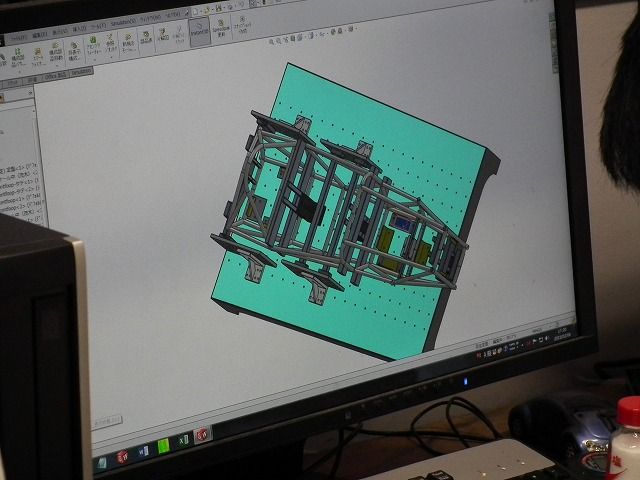Click Show Hidden Components tool
Viewport: 640px width, 480px height.
[73, 50]
